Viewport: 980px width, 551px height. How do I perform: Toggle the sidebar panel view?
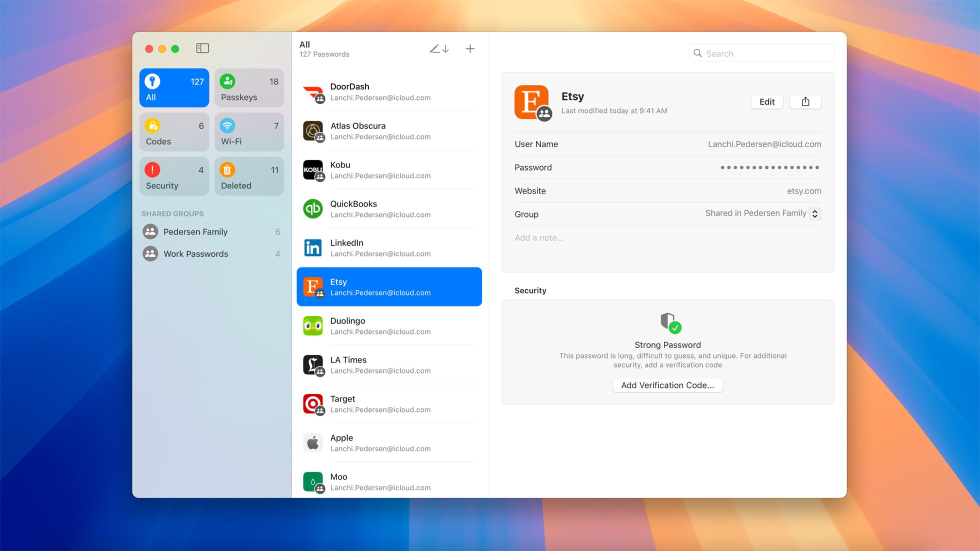click(202, 48)
